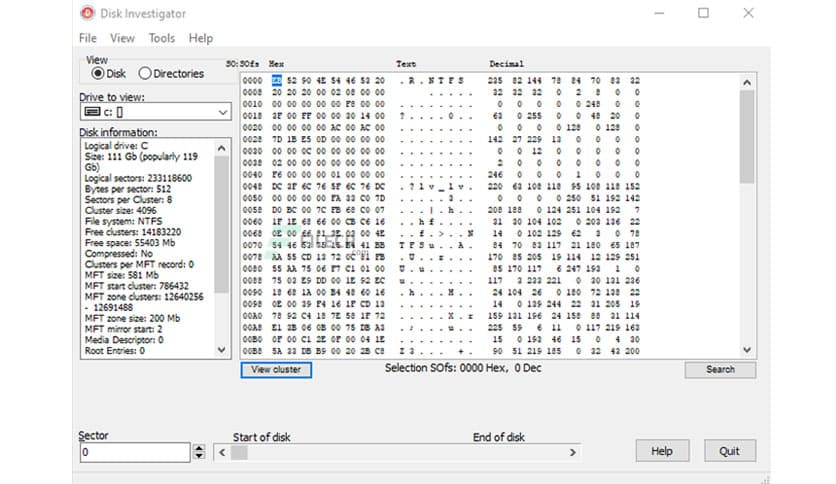
Task: Open the Tools menu
Action: (x=162, y=38)
